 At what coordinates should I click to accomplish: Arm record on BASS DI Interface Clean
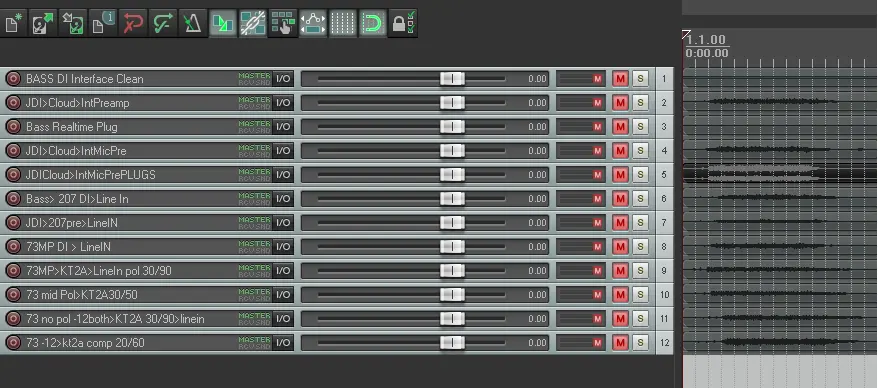(13, 79)
